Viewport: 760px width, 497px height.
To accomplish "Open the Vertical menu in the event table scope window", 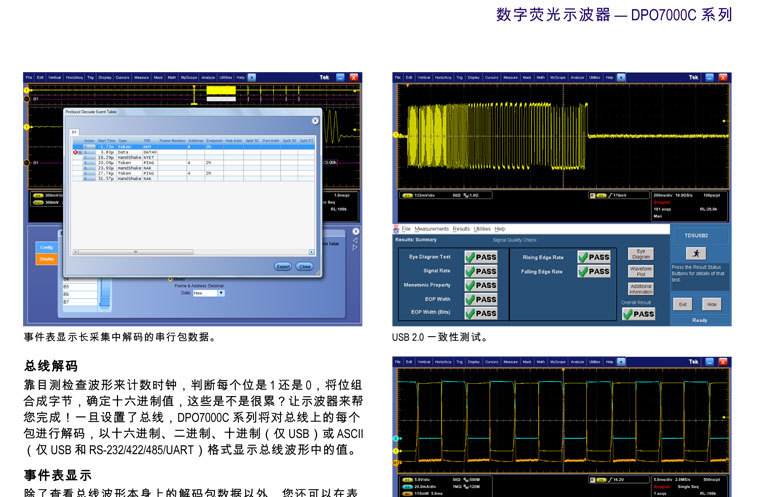I will pos(55,77).
